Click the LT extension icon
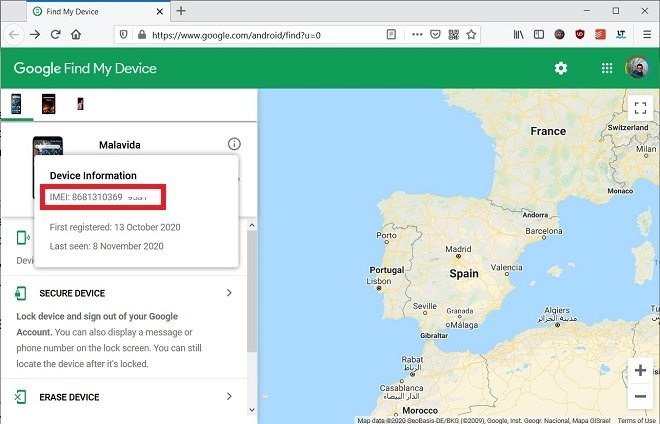The width and height of the screenshot is (660, 424). click(x=621, y=35)
